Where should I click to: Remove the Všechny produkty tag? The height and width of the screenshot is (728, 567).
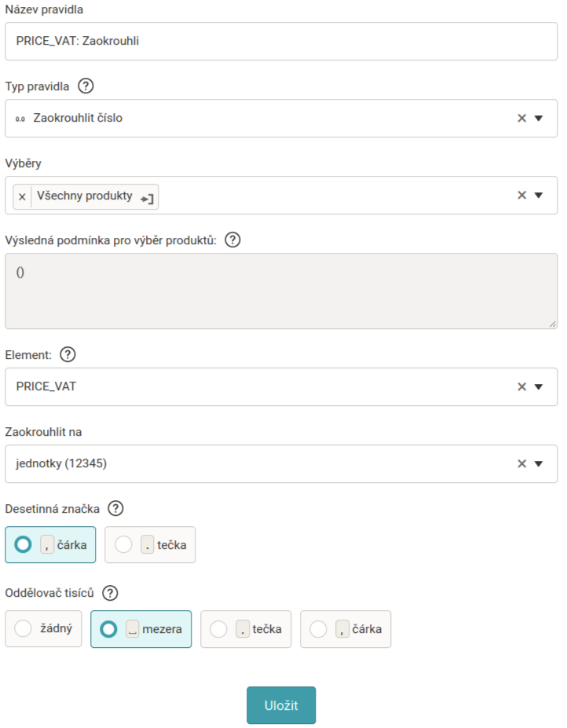(22, 197)
